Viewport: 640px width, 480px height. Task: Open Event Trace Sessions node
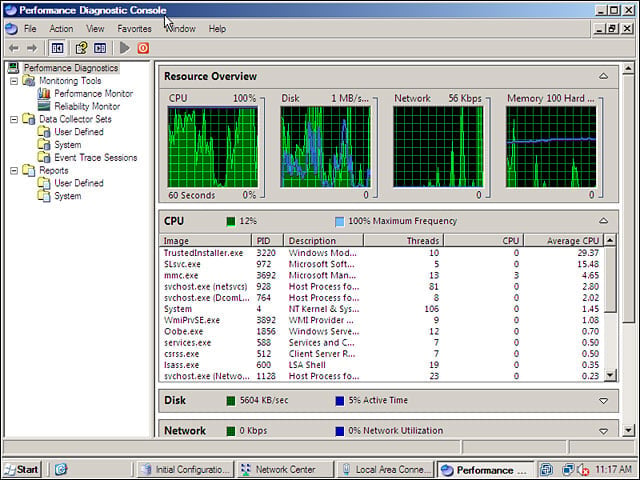tap(96, 158)
